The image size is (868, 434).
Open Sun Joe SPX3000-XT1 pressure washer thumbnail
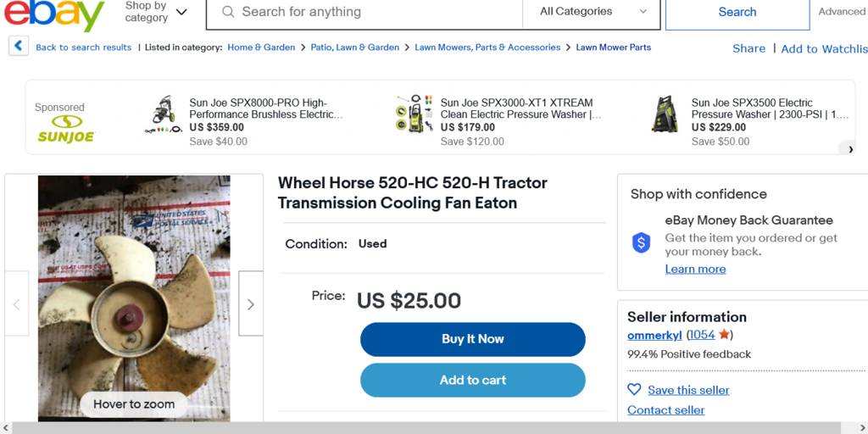click(414, 114)
